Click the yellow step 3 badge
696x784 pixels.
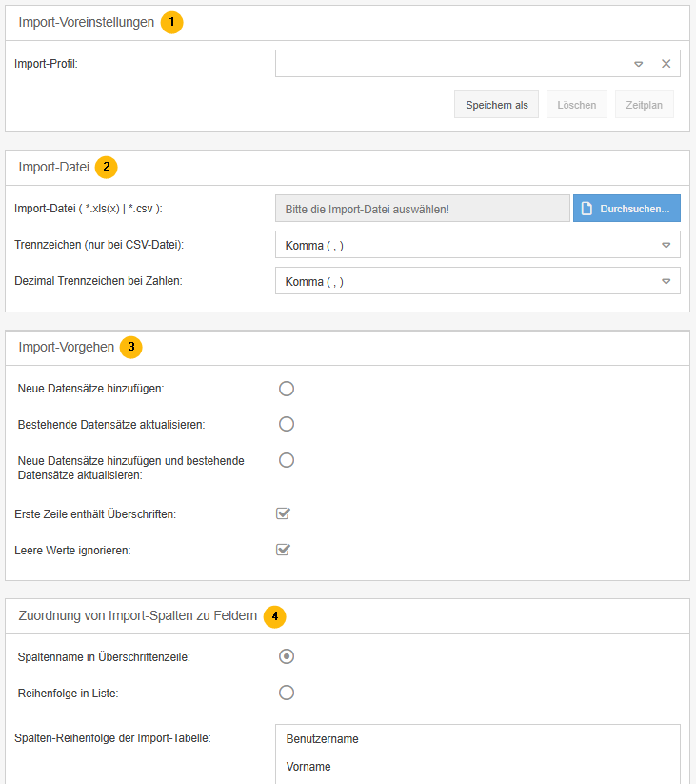131,348
